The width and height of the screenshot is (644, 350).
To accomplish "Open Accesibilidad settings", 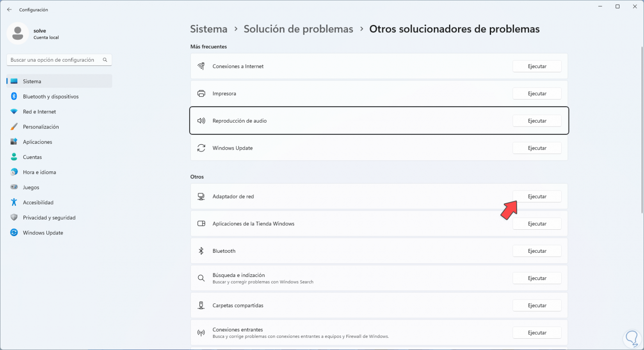I will click(38, 202).
